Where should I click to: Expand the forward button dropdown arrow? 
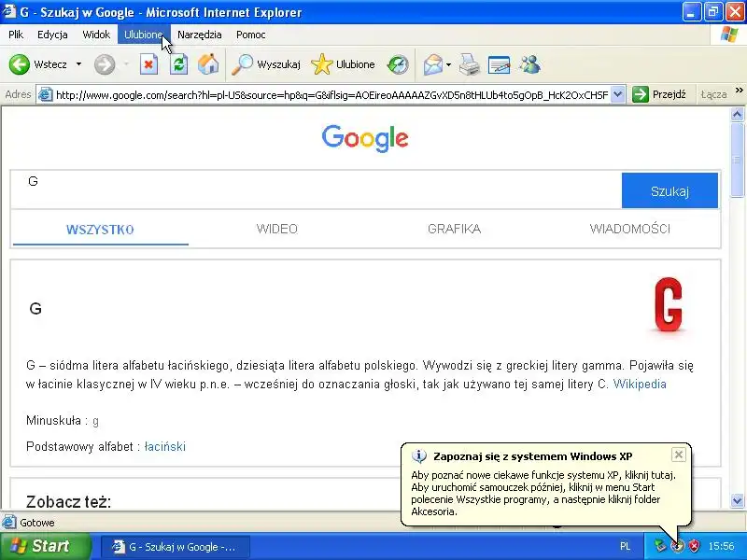pos(126,63)
